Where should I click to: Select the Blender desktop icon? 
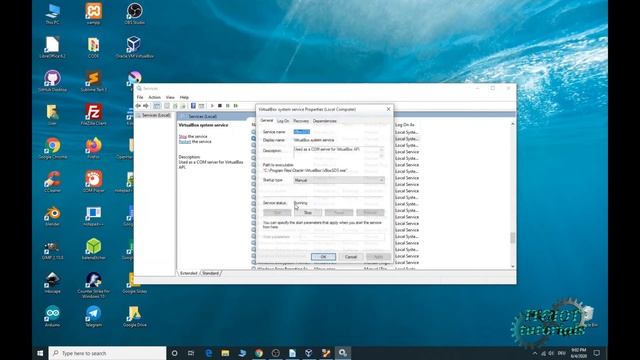coord(53,216)
